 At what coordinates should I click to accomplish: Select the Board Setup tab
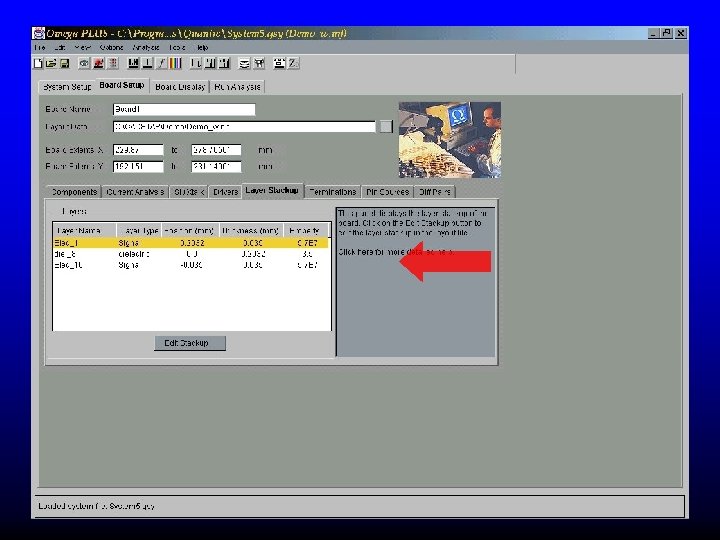click(122, 85)
